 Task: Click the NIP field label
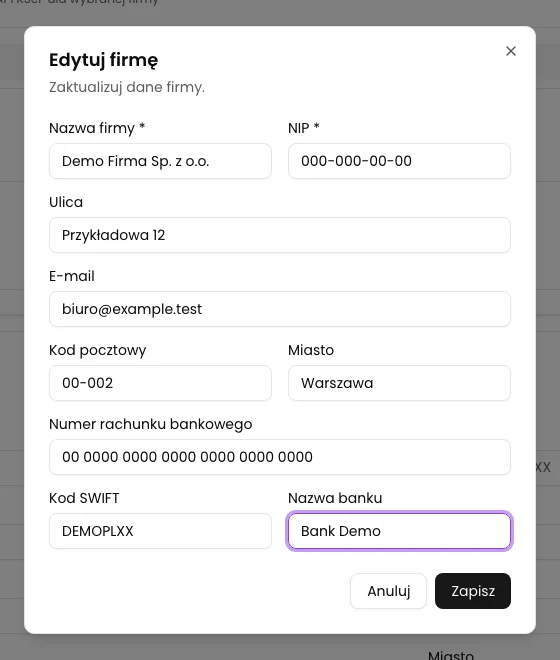304,128
